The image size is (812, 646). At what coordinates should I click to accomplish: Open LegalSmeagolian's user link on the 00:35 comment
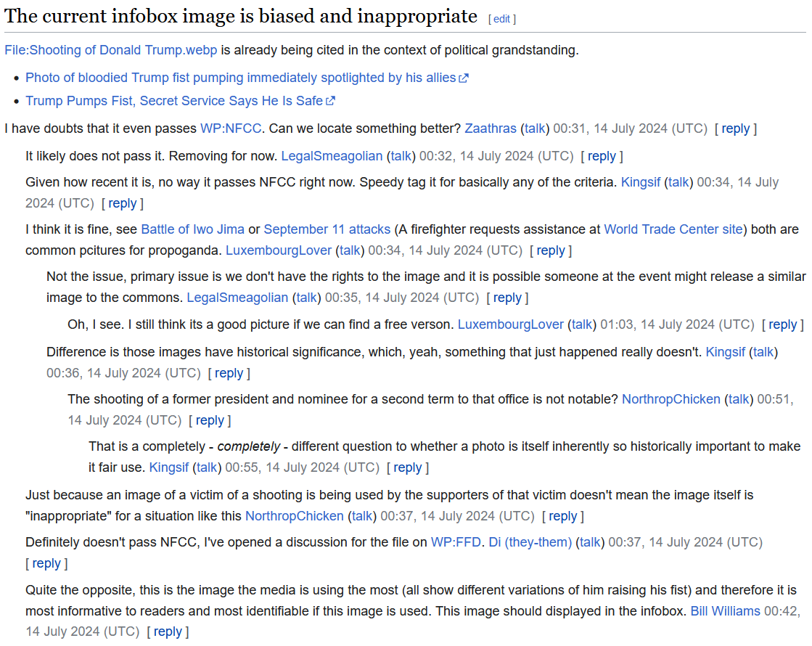click(237, 298)
